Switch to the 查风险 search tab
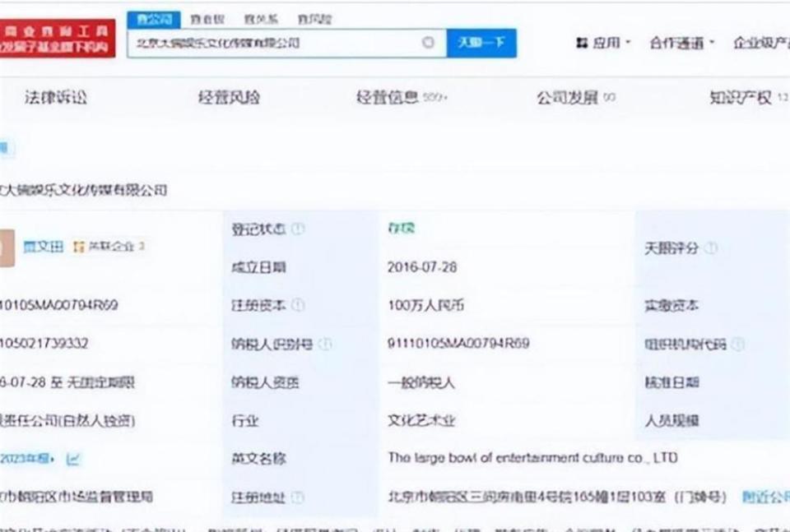 (x=314, y=19)
